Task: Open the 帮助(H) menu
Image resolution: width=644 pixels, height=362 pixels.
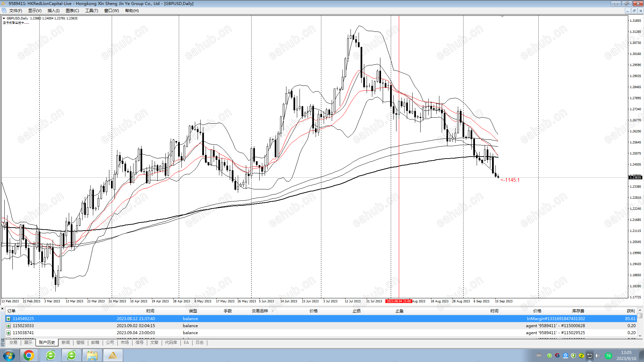Action: [x=132, y=11]
